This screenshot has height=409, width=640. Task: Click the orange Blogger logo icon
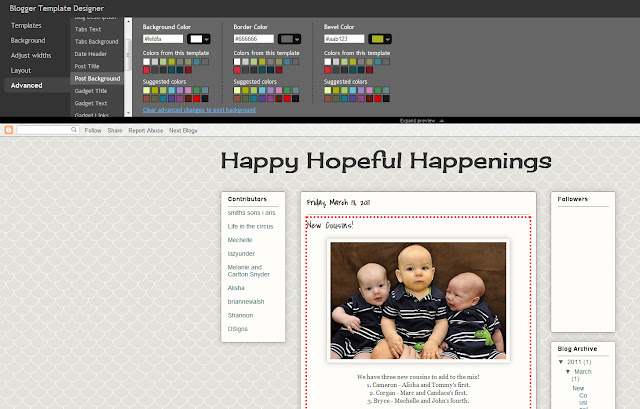tap(9, 130)
